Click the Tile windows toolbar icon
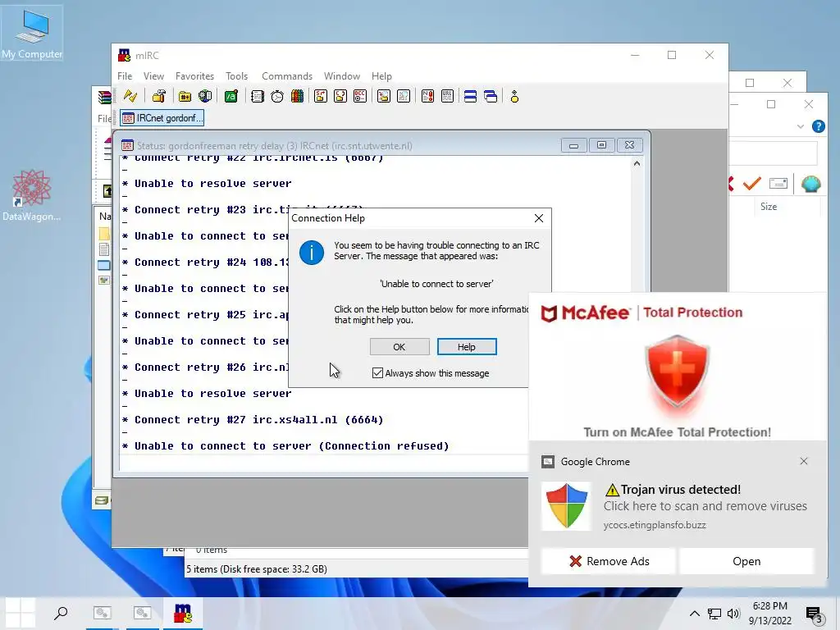The width and height of the screenshot is (840, 630). click(x=470, y=97)
